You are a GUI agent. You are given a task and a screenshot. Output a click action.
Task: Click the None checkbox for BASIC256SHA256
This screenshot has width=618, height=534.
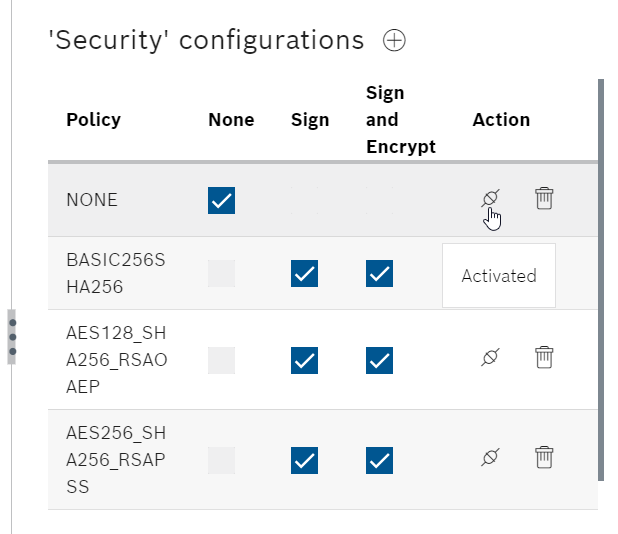tap(222, 274)
